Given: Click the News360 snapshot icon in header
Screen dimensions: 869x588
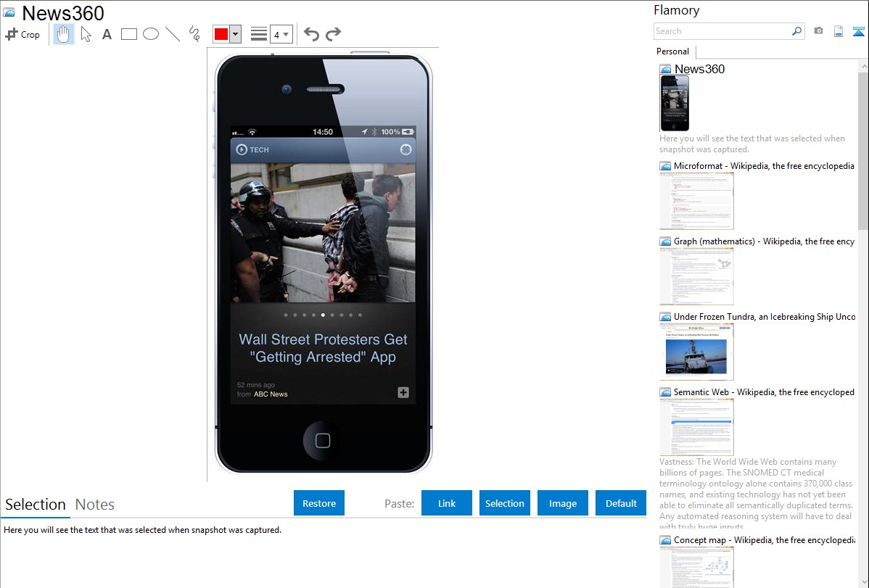Looking at the screenshot, I should pos(9,12).
